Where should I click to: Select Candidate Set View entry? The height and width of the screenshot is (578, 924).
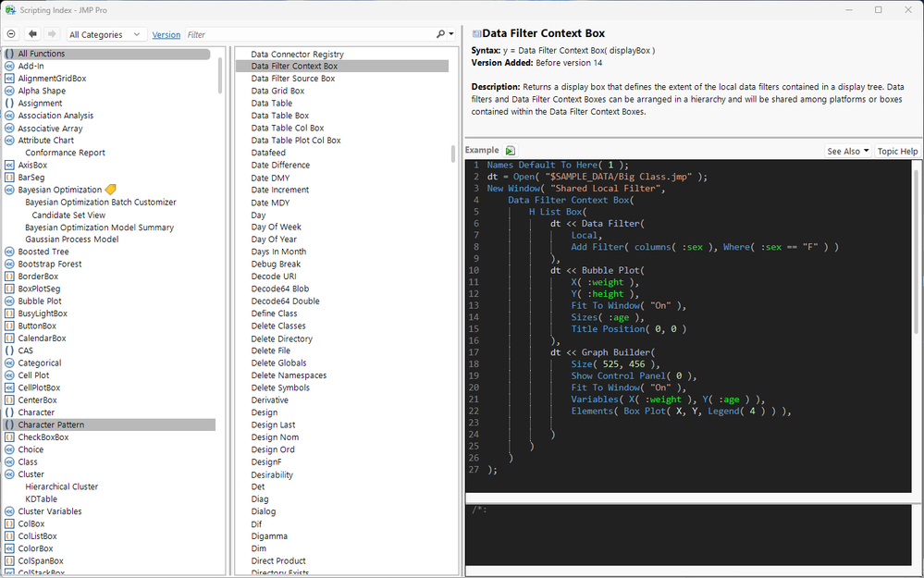click(68, 215)
